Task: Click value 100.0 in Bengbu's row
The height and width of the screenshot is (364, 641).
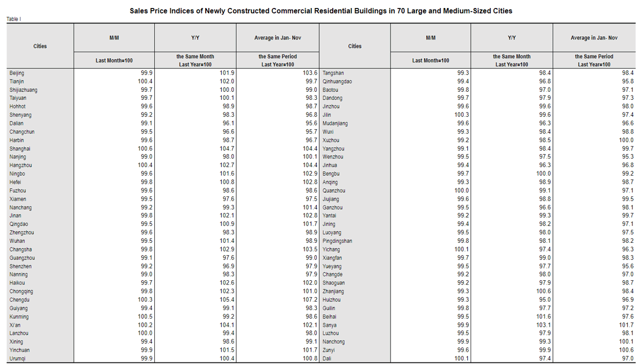Action: click(544, 174)
